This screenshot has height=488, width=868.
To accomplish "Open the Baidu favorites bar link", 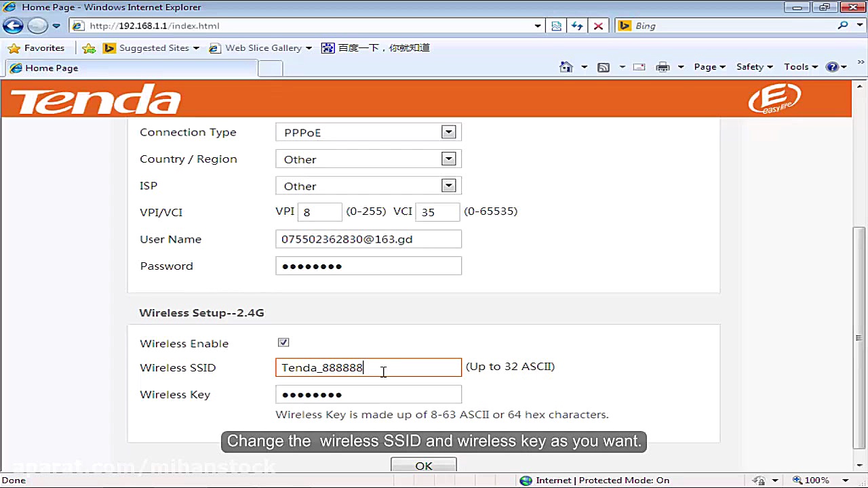I will coord(376,48).
